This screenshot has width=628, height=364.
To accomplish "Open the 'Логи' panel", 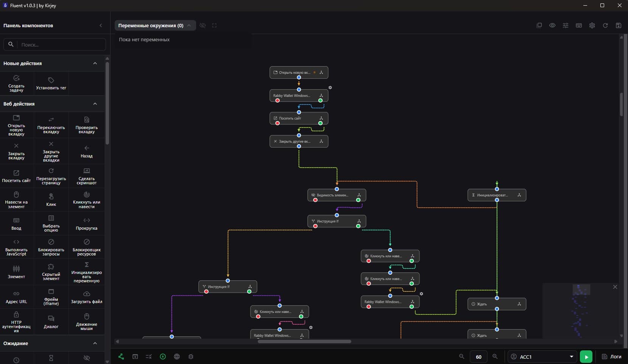I will (x=612, y=357).
